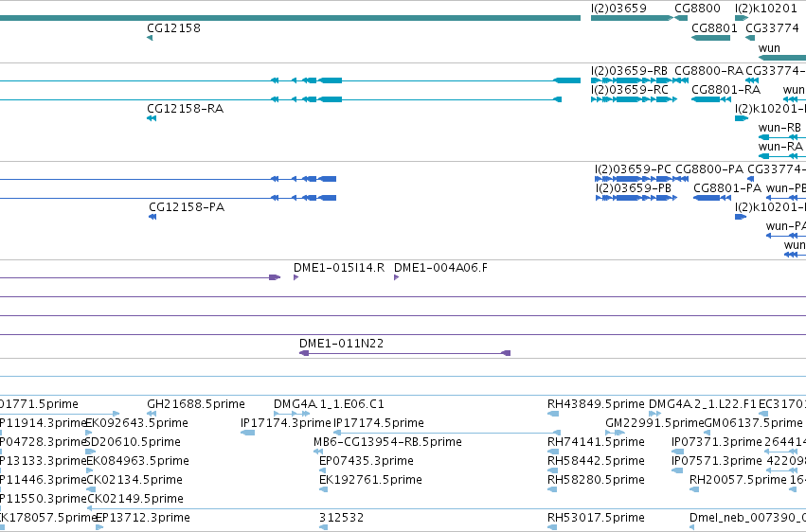The width and height of the screenshot is (806, 532).
Task: Click the CG8800-PA protein label
Action: click(x=709, y=169)
